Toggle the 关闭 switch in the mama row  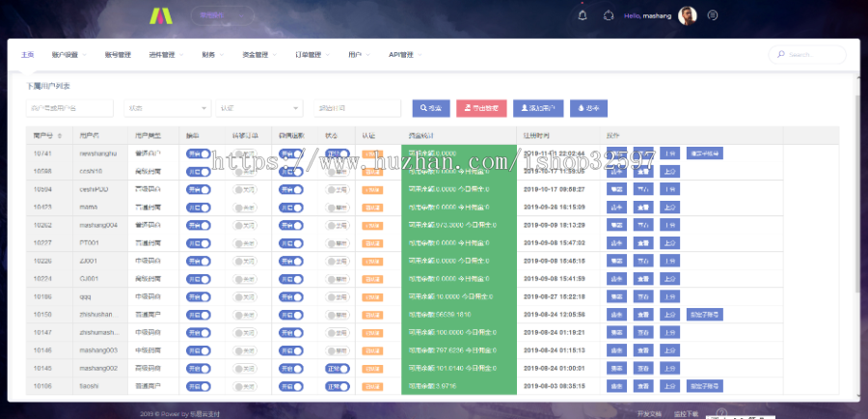245,208
